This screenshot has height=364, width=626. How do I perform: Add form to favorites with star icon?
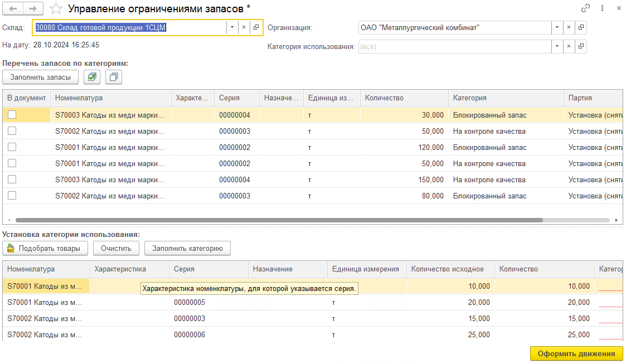[x=56, y=8]
